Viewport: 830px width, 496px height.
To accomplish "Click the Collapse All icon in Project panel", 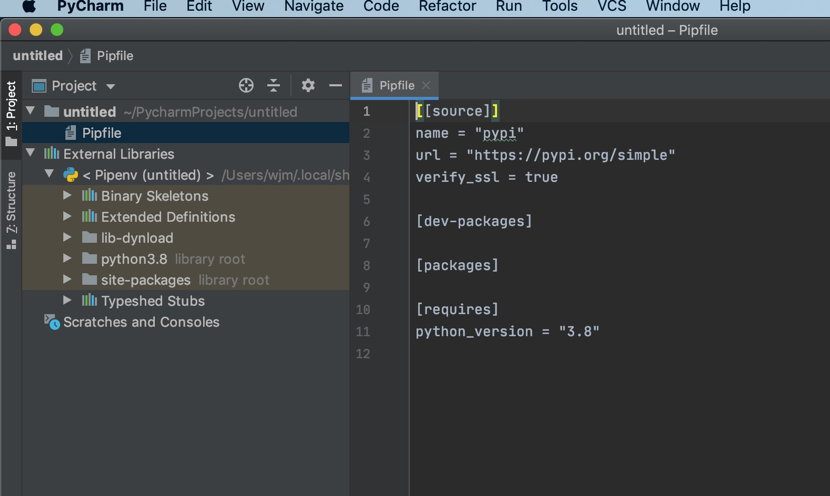I will click(274, 86).
